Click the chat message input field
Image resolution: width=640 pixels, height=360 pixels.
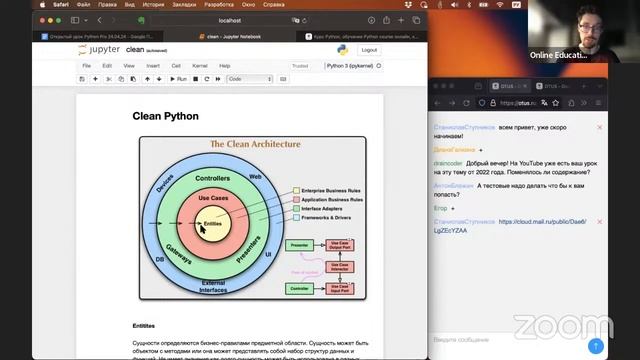[508, 340]
